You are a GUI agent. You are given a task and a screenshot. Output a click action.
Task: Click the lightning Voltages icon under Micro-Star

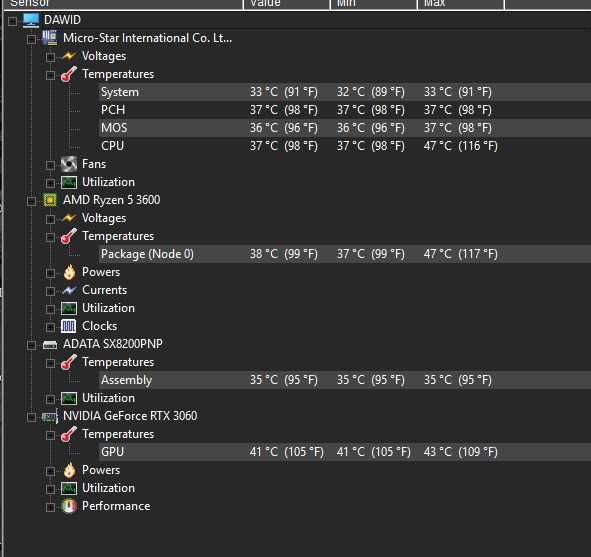click(69, 56)
